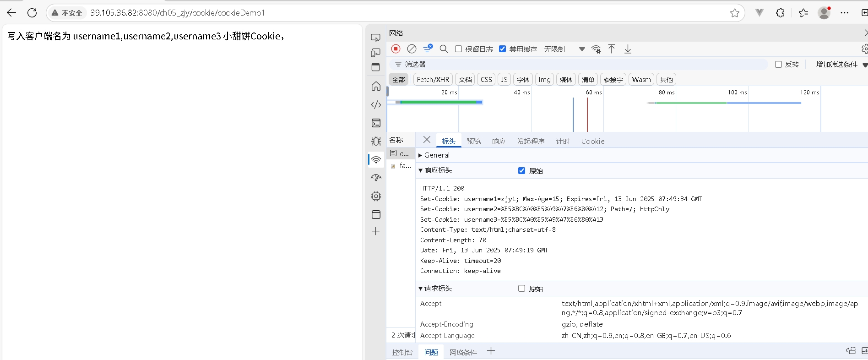Switch to the Cookie tab
The height and width of the screenshot is (360, 868).
click(x=593, y=142)
